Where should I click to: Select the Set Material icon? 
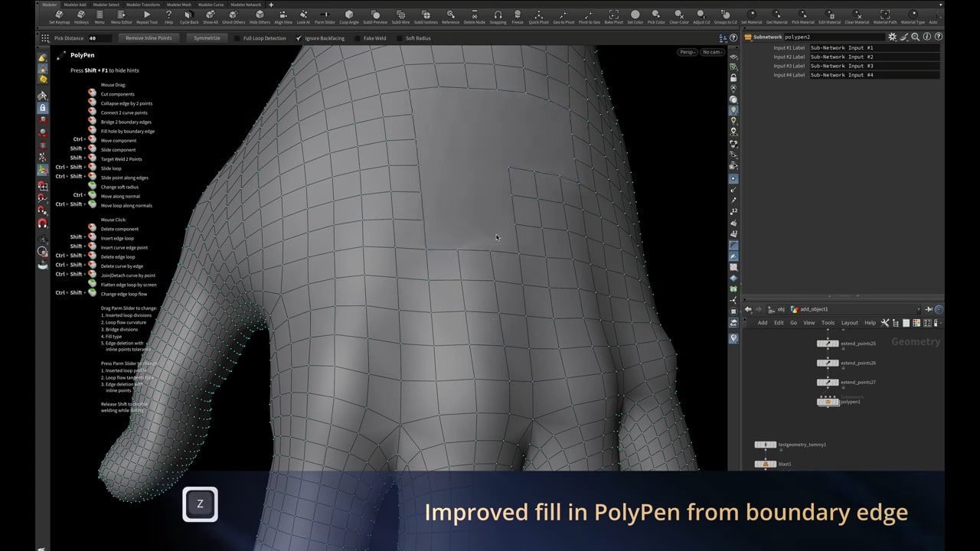point(751,15)
